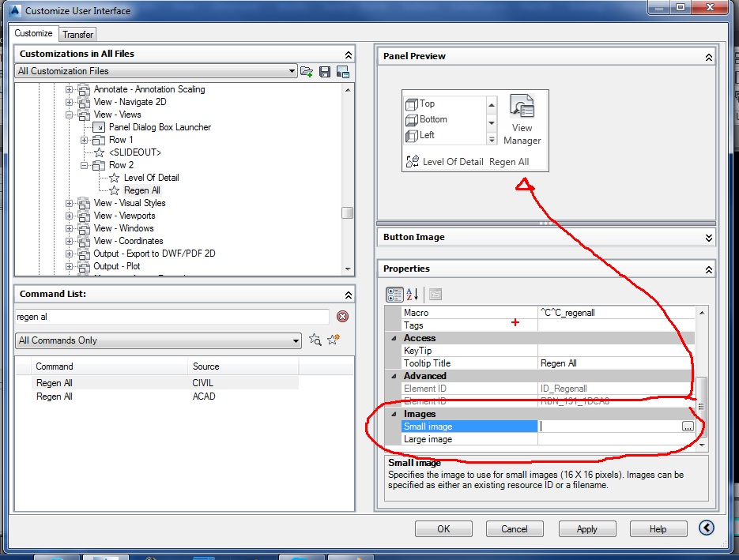
Task: Collapse the Row 2 node
Action: tap(84, 165)
